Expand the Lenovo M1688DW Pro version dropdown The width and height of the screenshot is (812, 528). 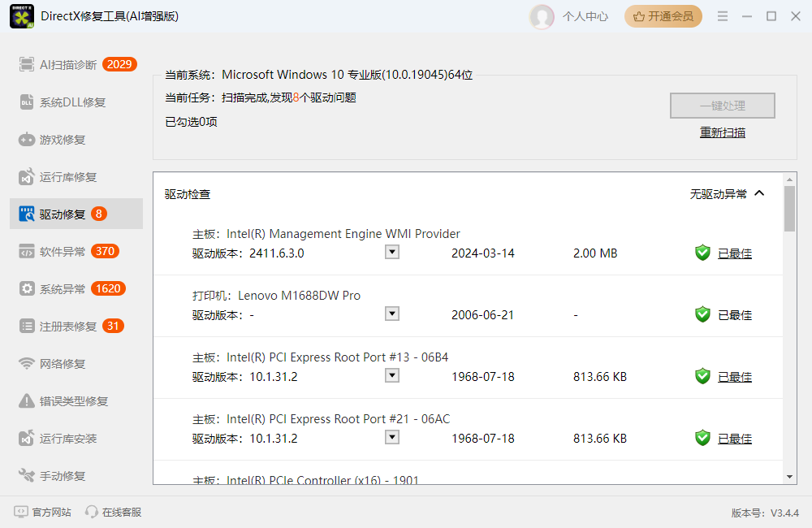[x=392, y=314]
